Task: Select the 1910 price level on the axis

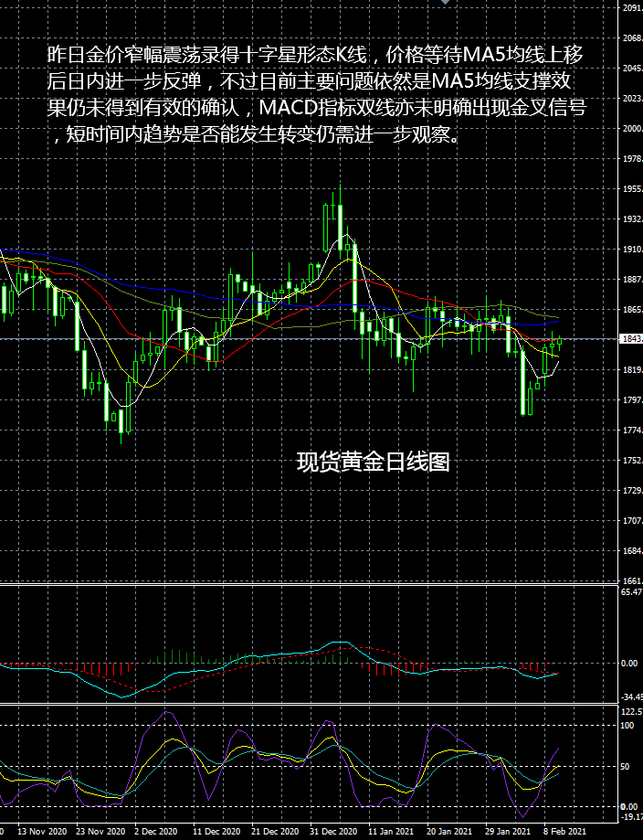Action: tap(632, 250)
